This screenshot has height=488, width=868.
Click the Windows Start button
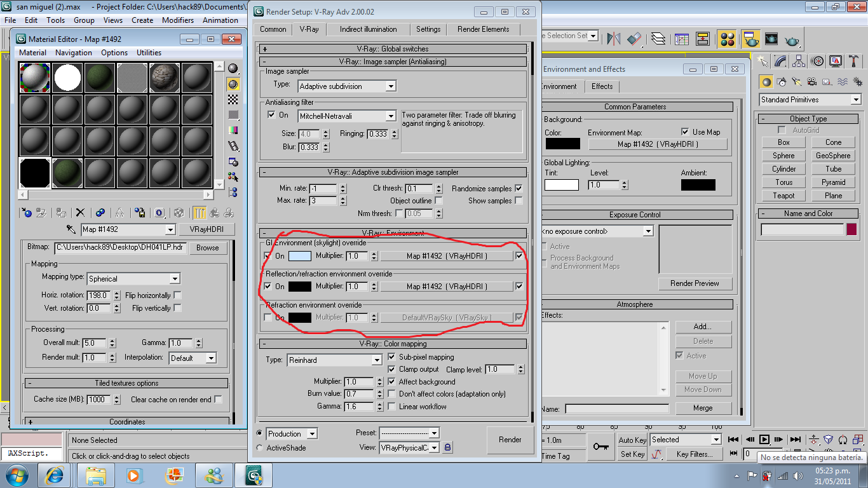[x=17, y=475]
